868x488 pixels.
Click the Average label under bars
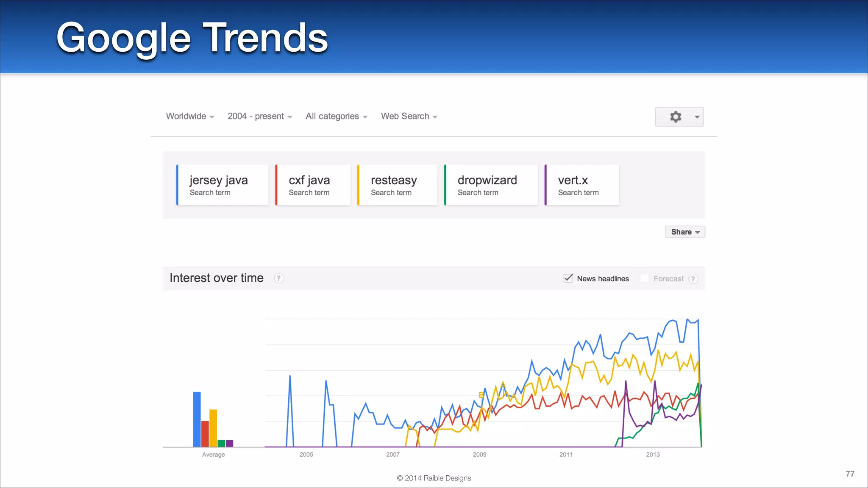coord(213,455)
